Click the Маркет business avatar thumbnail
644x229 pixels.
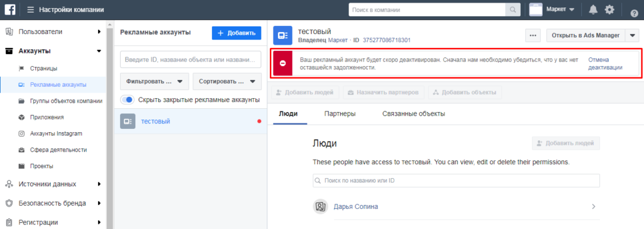(536, 9)
